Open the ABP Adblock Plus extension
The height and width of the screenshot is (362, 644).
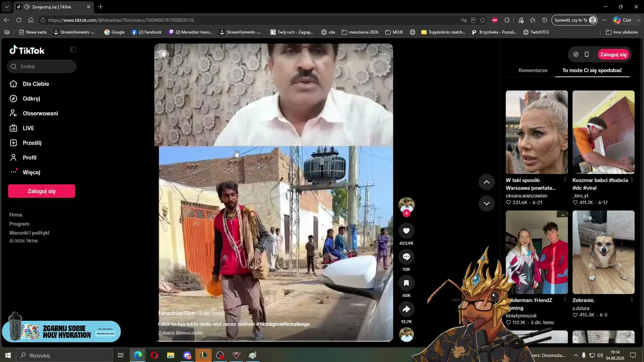495,20
